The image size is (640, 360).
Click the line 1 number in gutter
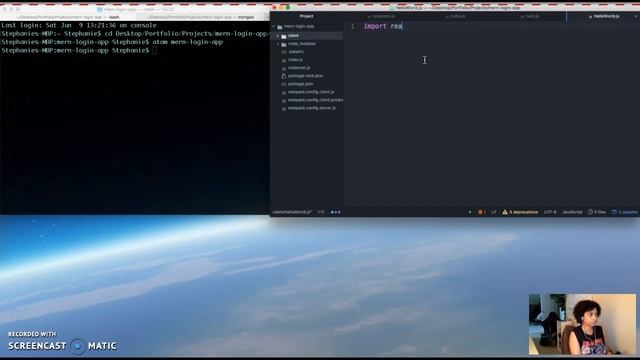pos(352,26)
